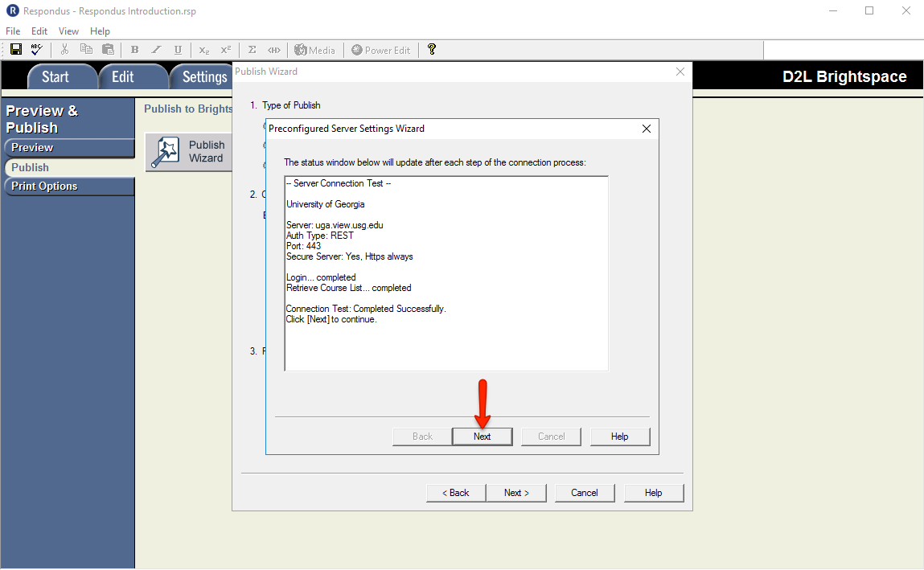
Task: Click the question mark help icon
Action: [432, 50]
